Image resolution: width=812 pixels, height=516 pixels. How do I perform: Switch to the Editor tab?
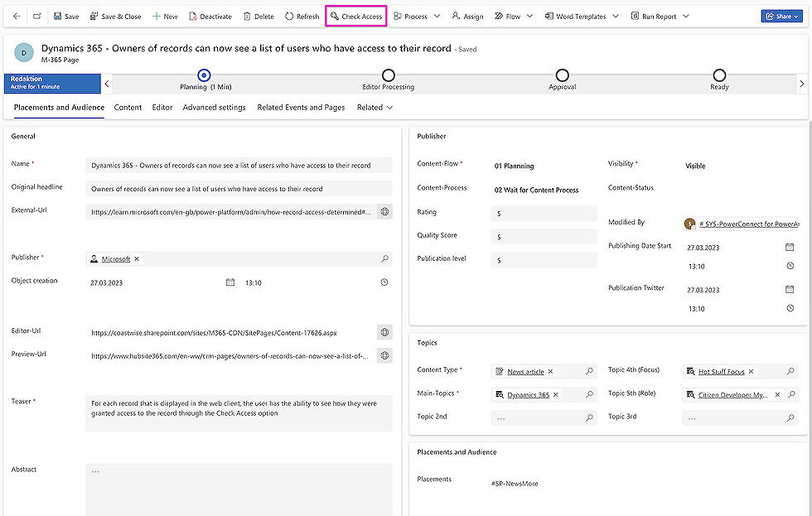162,107
